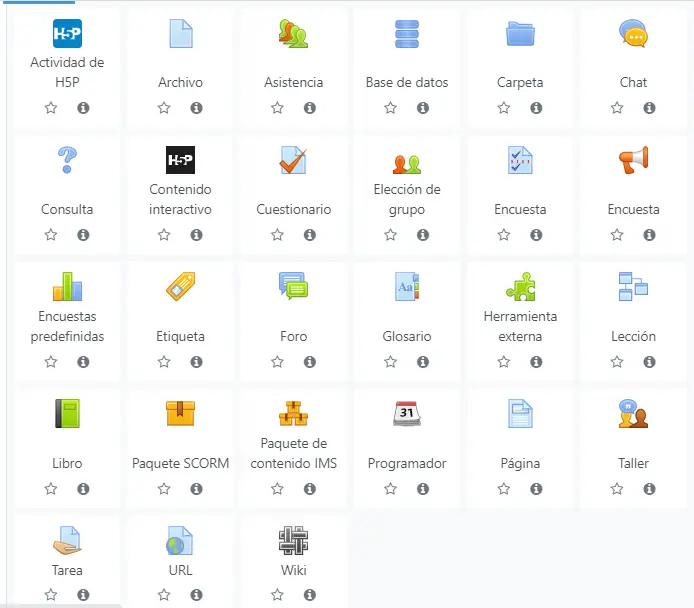Star the Libro resource

point(51,489)
